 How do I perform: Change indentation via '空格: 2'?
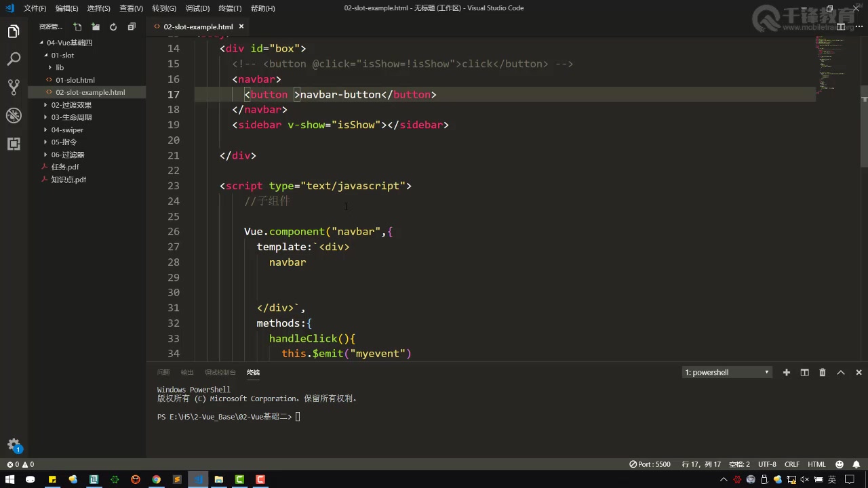(739, 464)
